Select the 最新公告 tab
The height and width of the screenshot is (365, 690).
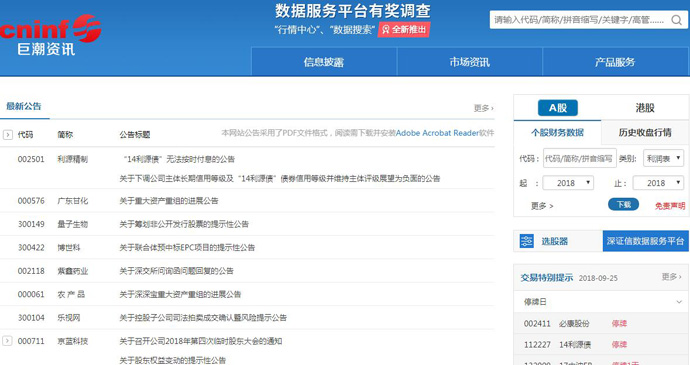pyautogui.click(x=24, y=106)
